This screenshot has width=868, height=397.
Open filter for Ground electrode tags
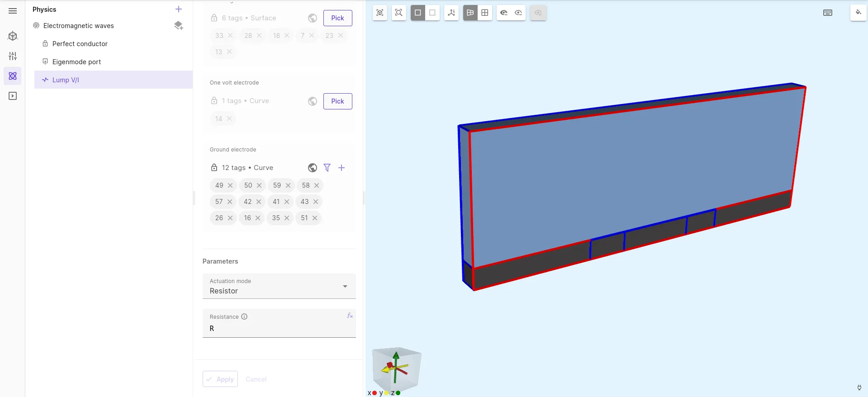pyautogui.click(x=327, y=168)
